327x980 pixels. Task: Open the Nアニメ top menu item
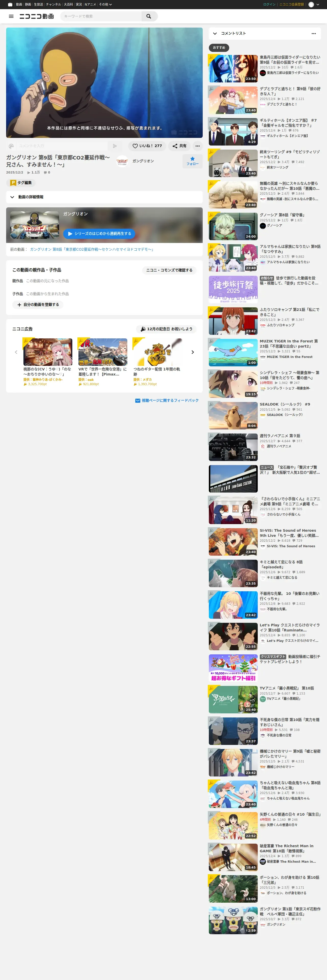tap(90, 5)
